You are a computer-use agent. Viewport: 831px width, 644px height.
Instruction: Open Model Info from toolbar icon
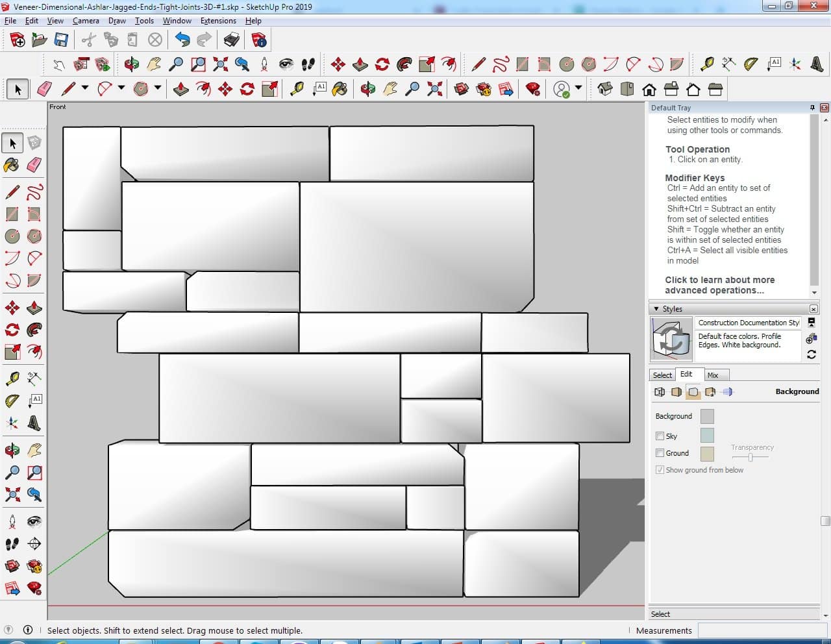259,40
